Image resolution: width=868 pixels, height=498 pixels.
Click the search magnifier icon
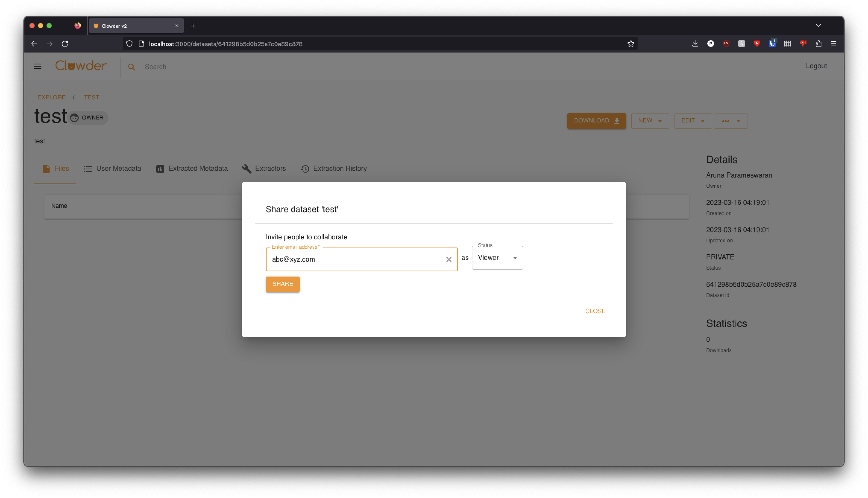(x=132, y=67)
